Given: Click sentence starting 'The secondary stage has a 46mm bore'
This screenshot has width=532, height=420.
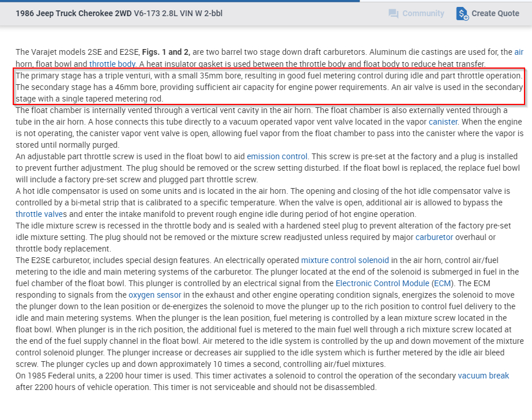Looking at the screenshot, I should 202,87.
